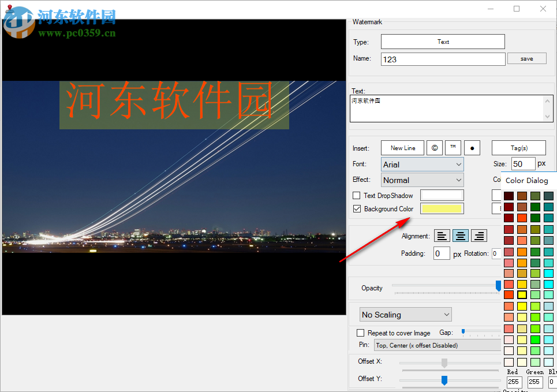The height and width of the screenshot is (392, 557).
Task: Insert a New Line in the text
Action: 402,148
